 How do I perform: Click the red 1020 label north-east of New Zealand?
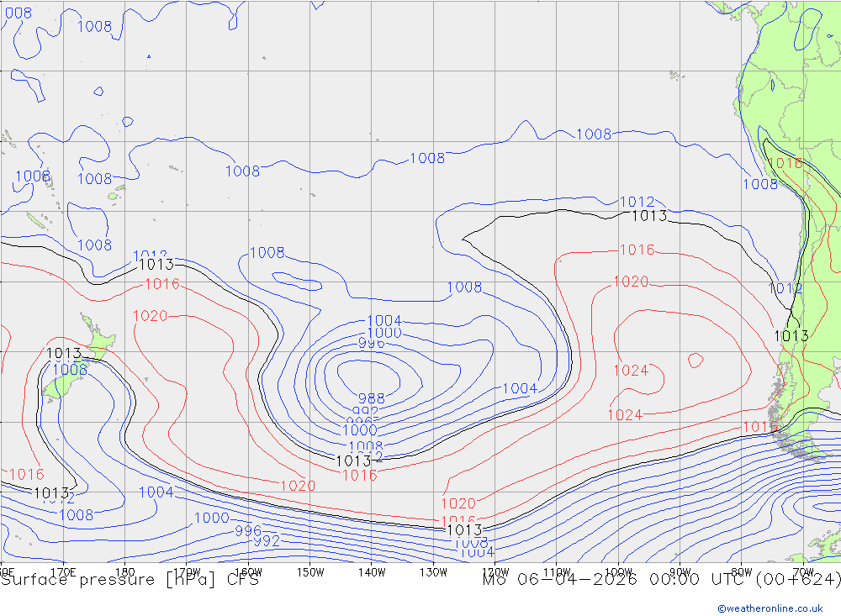[x=151, y=316]
